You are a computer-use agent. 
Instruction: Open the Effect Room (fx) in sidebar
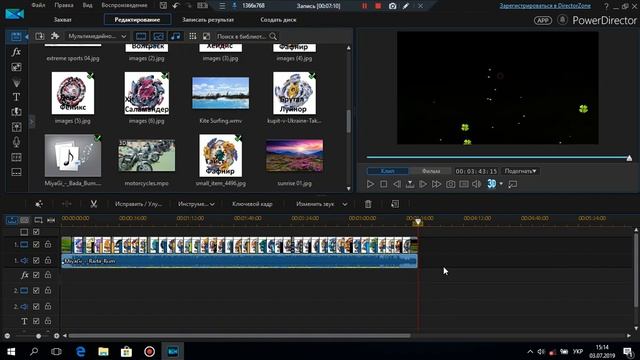(16, 52)
